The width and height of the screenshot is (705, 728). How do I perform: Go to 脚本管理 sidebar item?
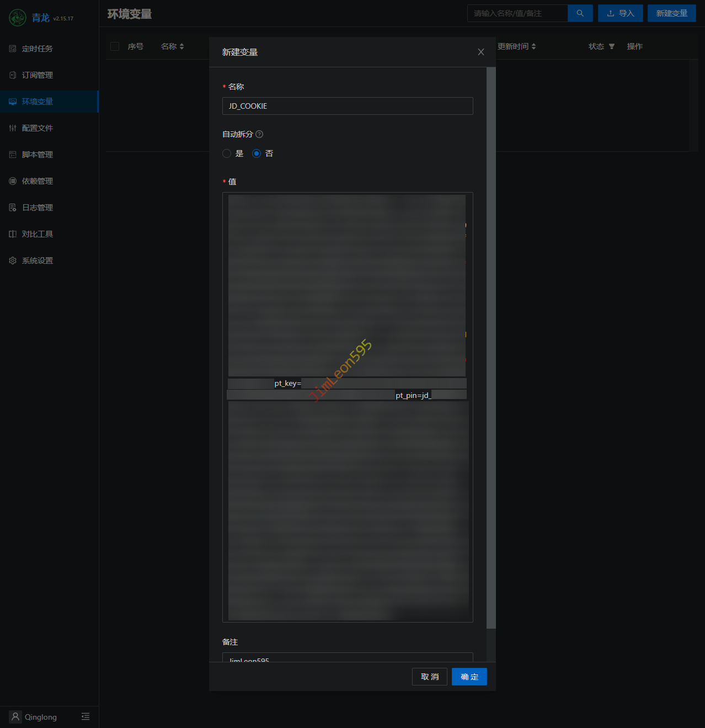click(38, 155)
